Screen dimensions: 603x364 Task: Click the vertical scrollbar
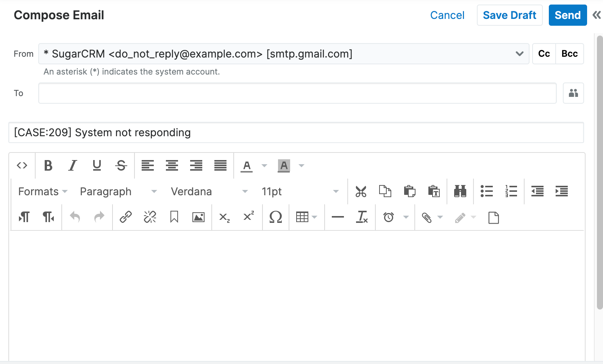600,173
